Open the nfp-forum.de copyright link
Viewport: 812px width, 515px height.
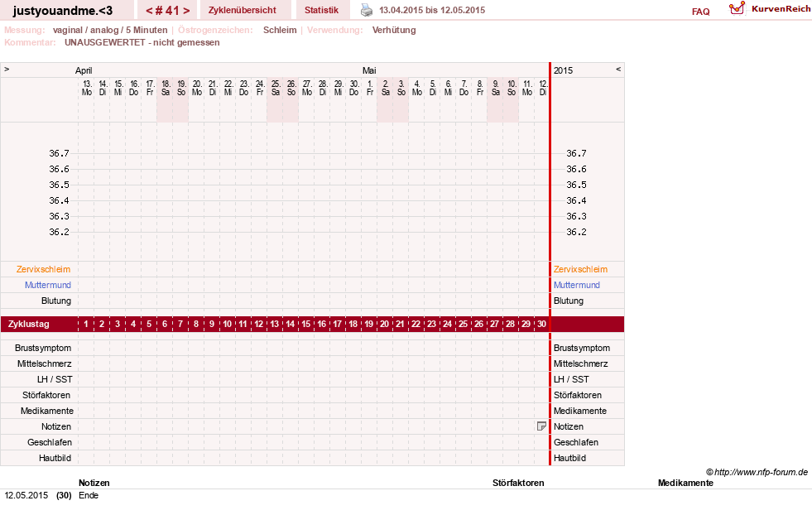click(x=757, y=472)
